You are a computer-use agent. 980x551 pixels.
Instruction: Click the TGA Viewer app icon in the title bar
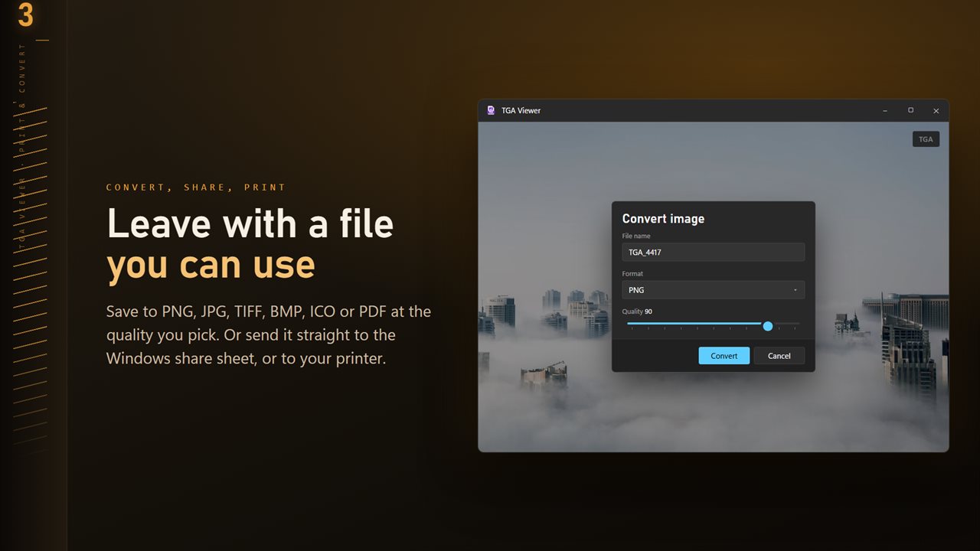pyautogui.click(x=491, y=110)
